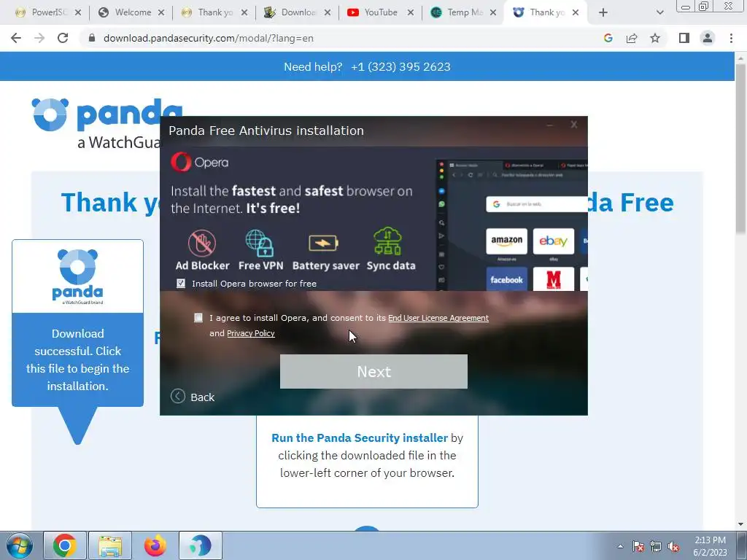Screen dimensions: 747x560
Task: Click the site lock icon
Action: click(92, 38)
